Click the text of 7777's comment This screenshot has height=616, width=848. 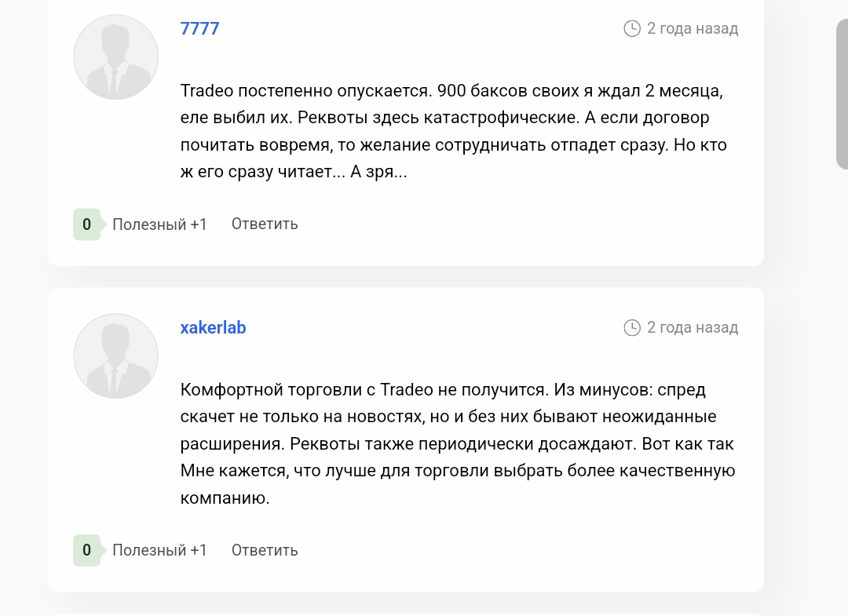tap(453, 131)
